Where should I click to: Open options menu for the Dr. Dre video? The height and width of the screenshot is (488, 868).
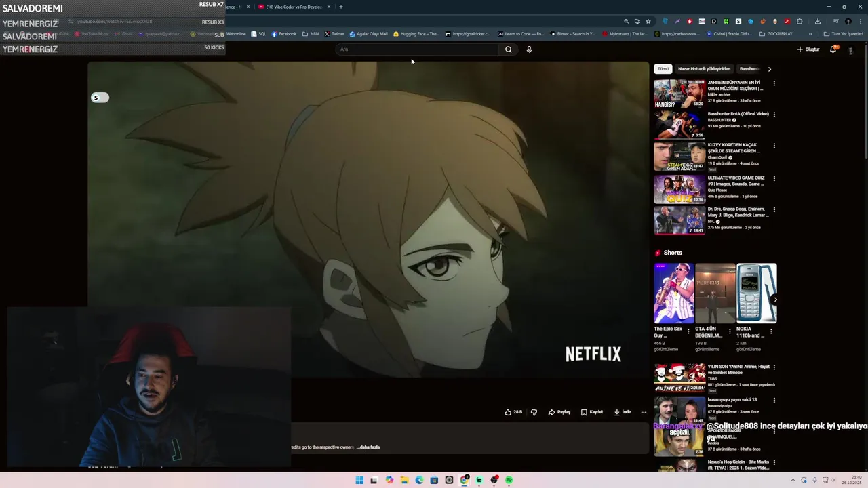(774, 210)
